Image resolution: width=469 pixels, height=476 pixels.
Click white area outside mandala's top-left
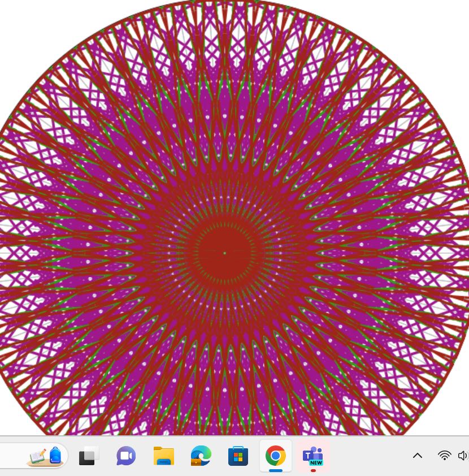tap(23, 23)
